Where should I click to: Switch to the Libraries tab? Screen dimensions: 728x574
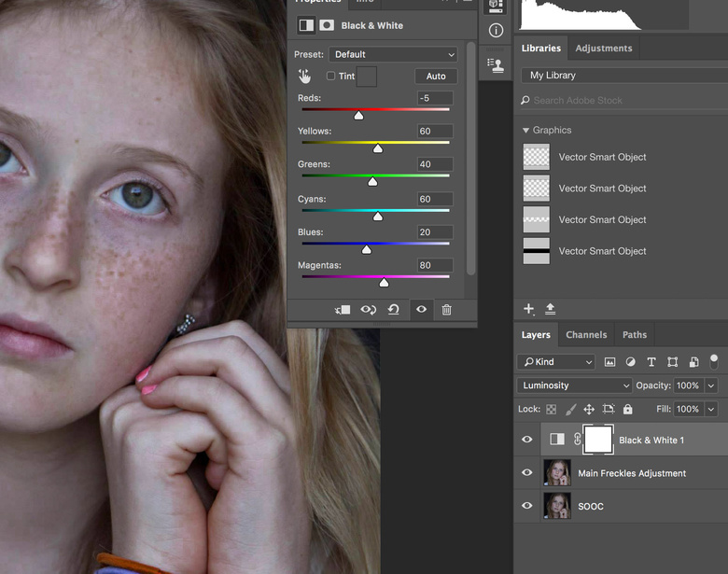pos(541,49)
